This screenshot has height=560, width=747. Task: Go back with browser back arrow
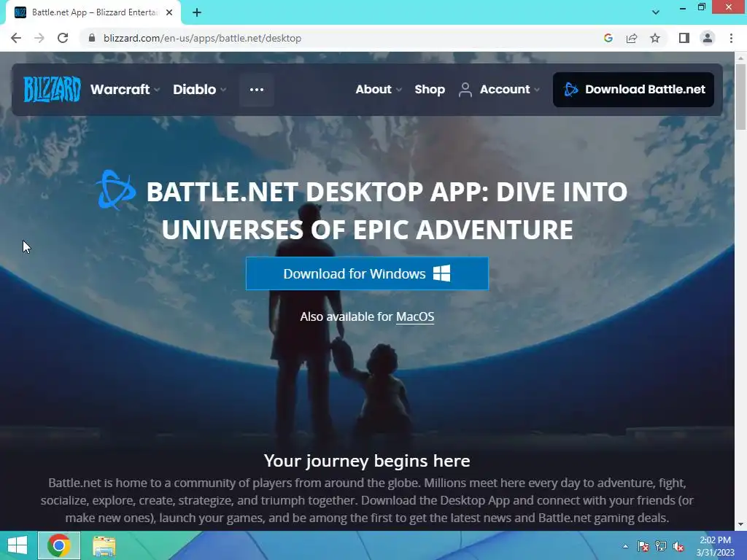(x=16, y=38)
